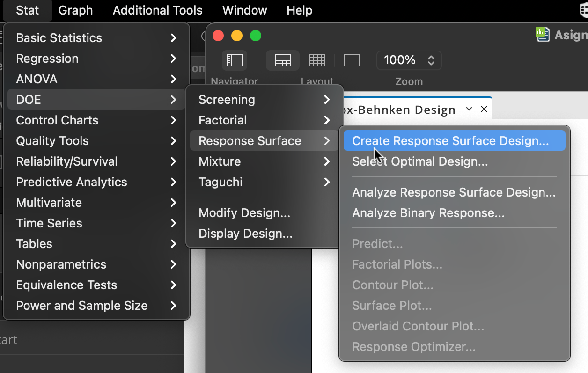Toggle the Navigator sidebar icon
Viewport: 588px width, 373px height.
(234, 60)
